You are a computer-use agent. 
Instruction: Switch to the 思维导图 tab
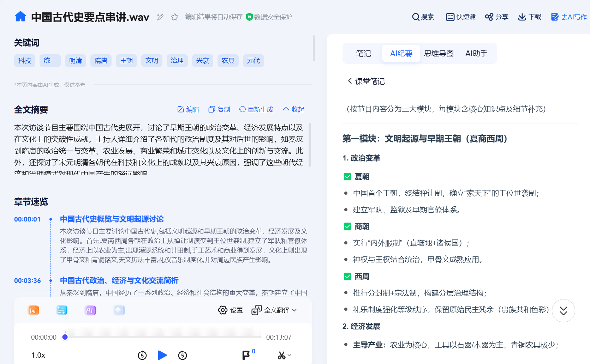coord(439,53)
